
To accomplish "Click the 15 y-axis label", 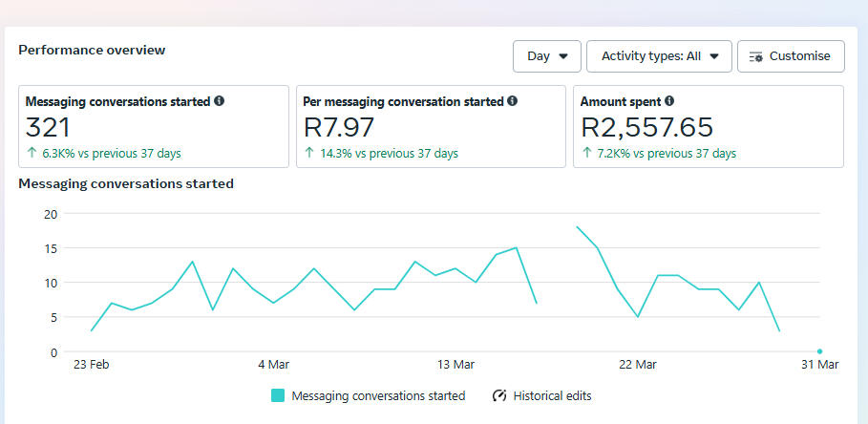I will 51,248.
